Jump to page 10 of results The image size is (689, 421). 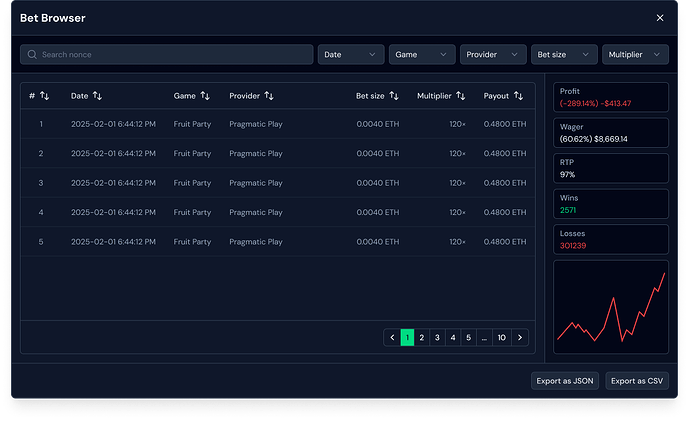click(502, 338)
